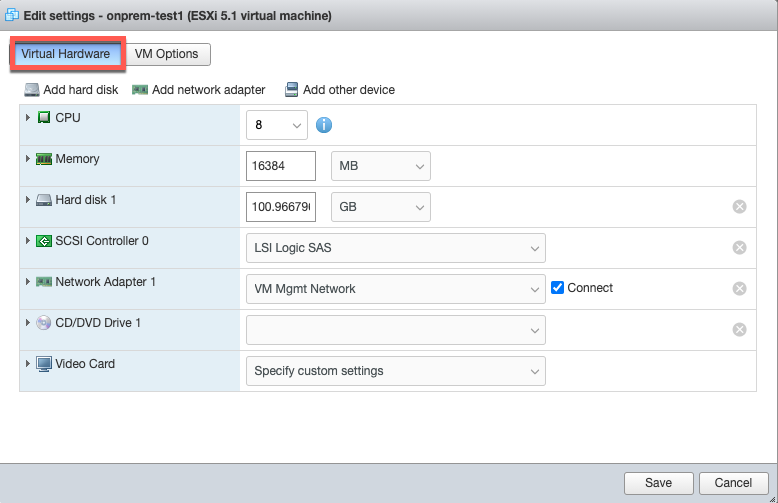The width and height of the screenshot is (778, 503).
Task: Click the Memory label text
Action: pos(77,159)
